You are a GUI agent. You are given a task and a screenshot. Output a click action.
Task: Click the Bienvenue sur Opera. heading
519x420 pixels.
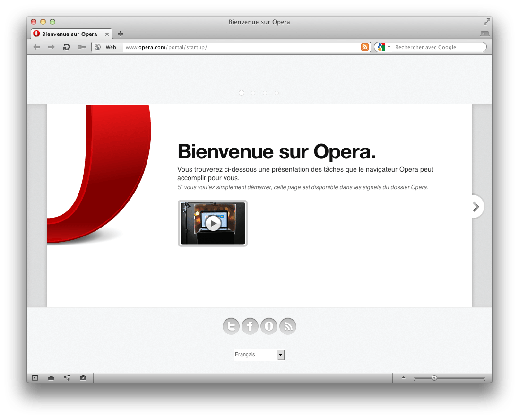coord(277,152)
